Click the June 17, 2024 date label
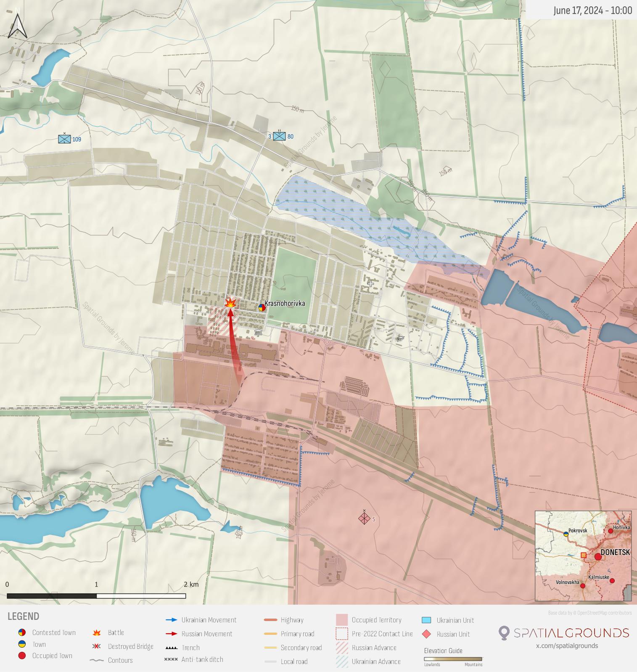Screen dimensions: 637x672 pyautogui.click(x=592, y=10)
